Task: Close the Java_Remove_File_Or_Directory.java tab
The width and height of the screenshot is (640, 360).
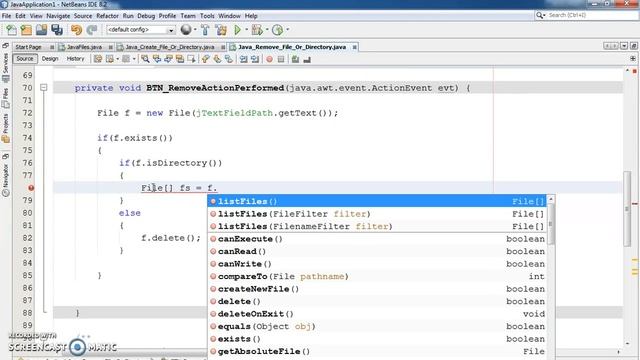Action: tap(354, 47)
